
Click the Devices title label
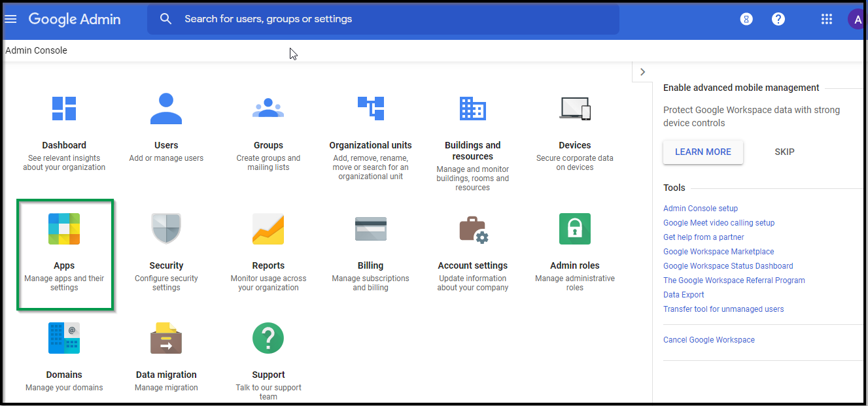click(575, 145)
